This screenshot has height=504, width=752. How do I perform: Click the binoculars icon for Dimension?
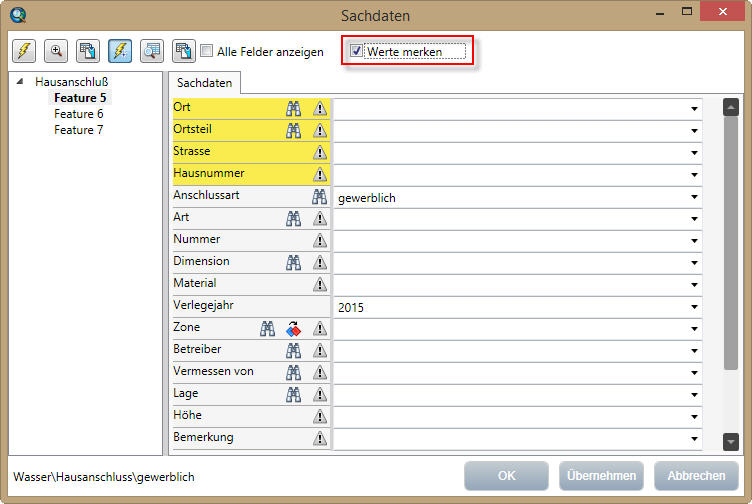click(x=294, y=262)
